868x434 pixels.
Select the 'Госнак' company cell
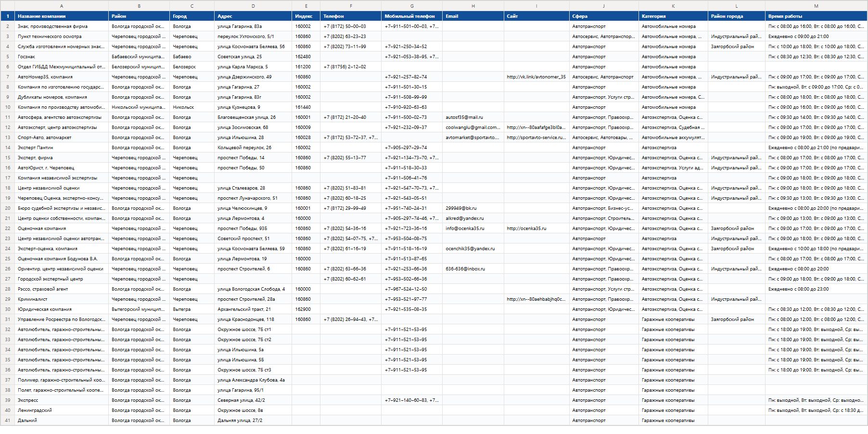point(62,57)
